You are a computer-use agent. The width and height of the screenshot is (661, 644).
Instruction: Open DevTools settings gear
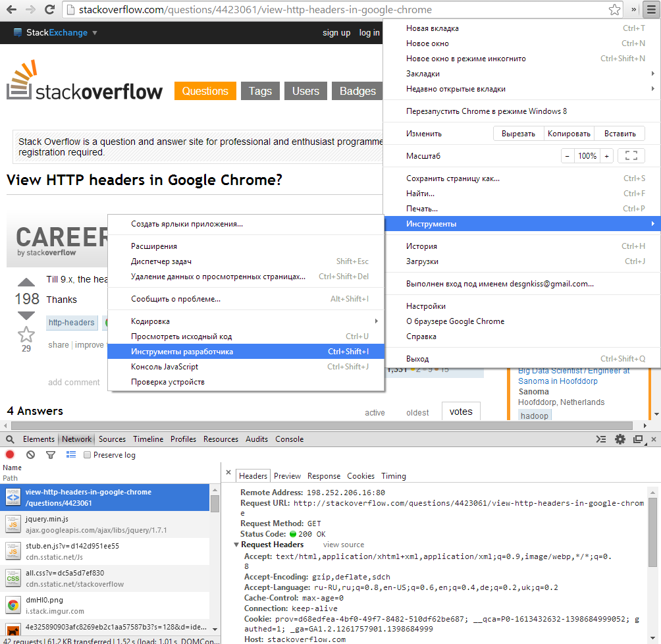click(x=620, y=439)
